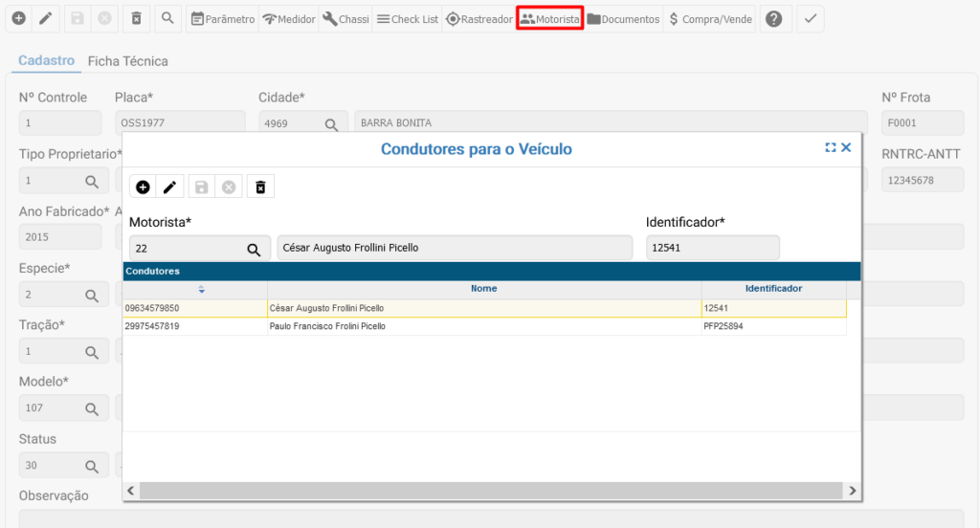The image size is (980, 528).
Task: Click the trash delete icon in main toolbar
Action: click(x=136, y=19)
